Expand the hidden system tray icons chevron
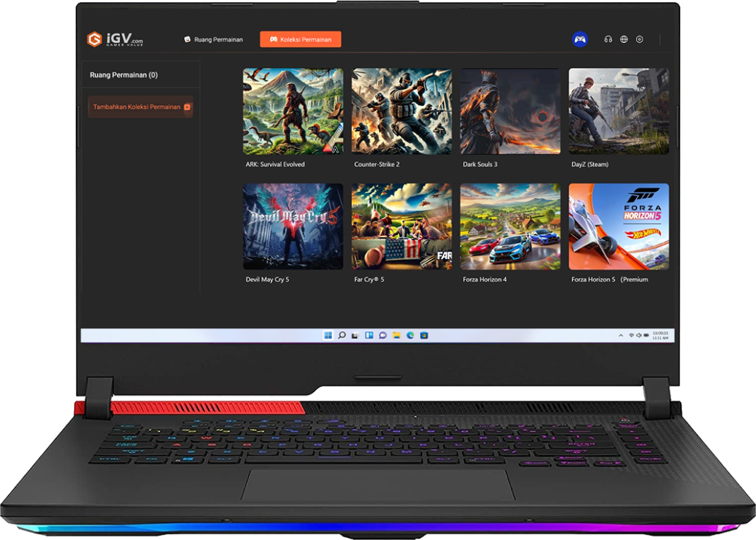The width and height of the screenshot is (756, 540). click(x=620, y=335)
